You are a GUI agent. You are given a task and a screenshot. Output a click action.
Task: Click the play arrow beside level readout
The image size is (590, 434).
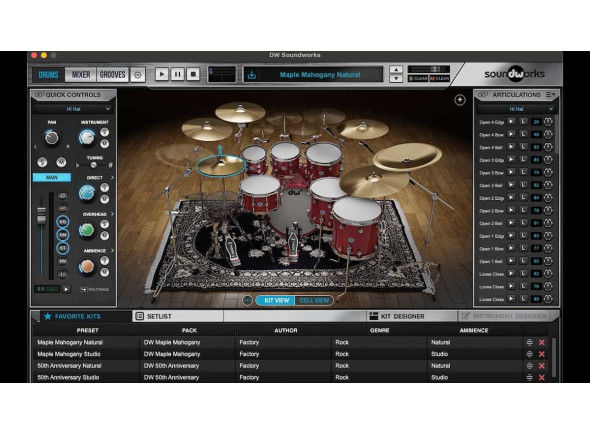66,289
